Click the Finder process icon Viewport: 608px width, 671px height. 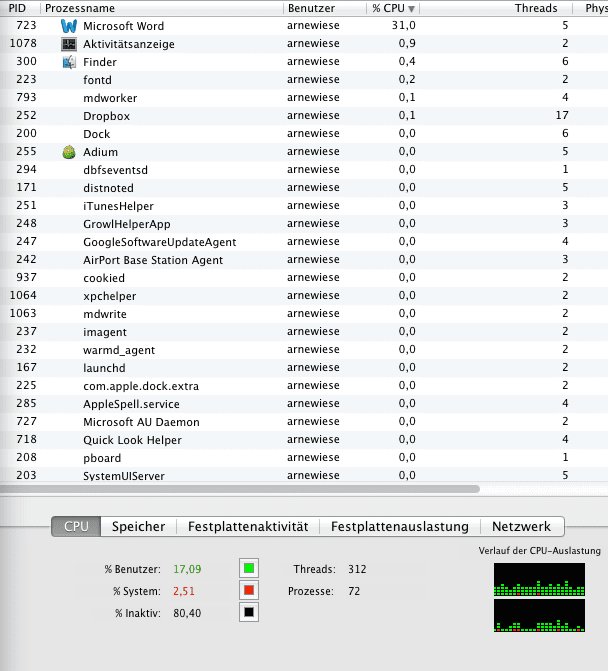pyautogui.click(x=69, y=62)
